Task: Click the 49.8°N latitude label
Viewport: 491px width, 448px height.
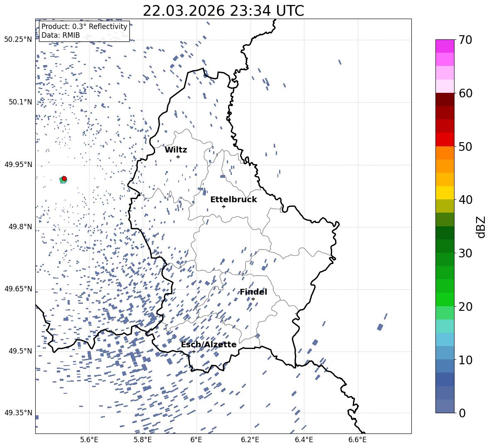Action: [20, 227]
